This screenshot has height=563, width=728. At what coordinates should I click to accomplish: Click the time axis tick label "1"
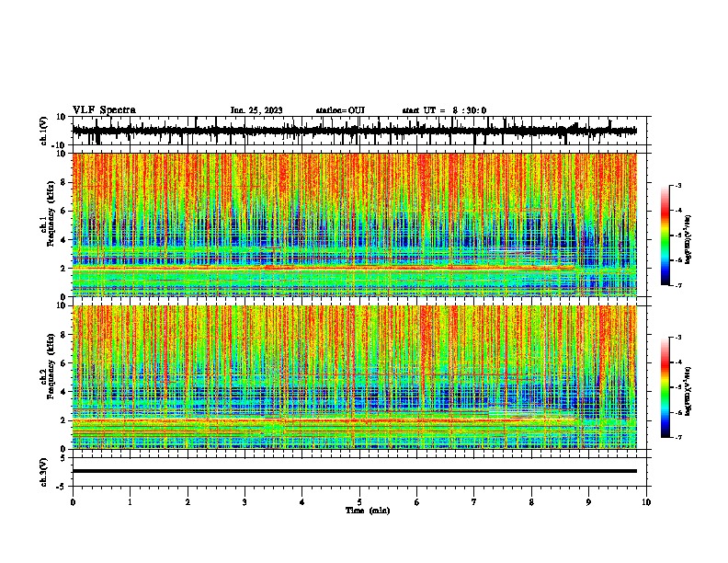130,502
